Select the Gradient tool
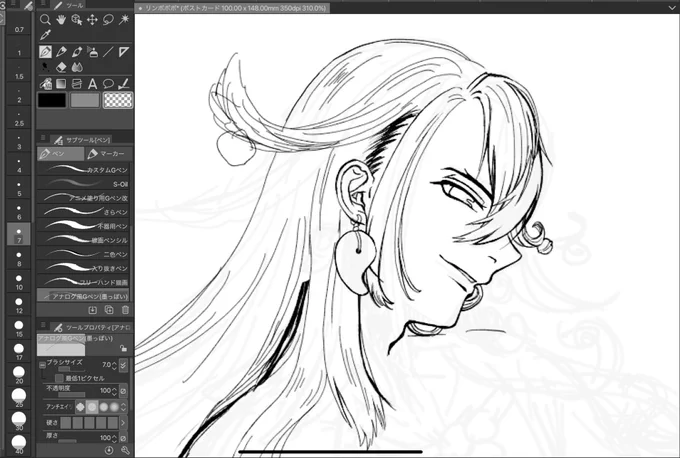The image size is (680, 458). [61, 84]
